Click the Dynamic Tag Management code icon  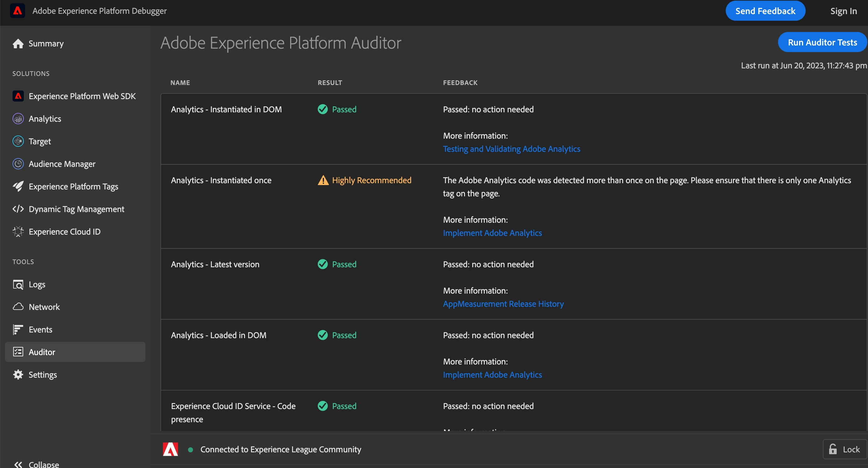pyautogui.click(x=18, y=209)
